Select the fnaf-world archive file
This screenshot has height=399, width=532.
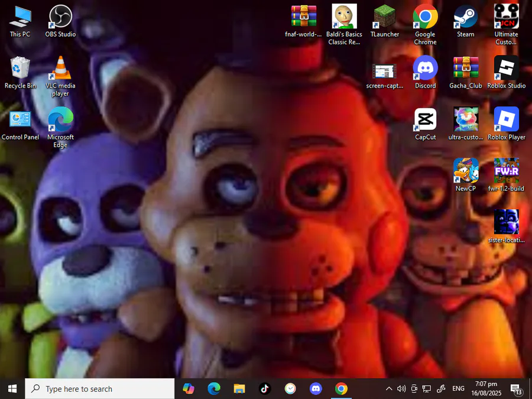pos(303,21)
